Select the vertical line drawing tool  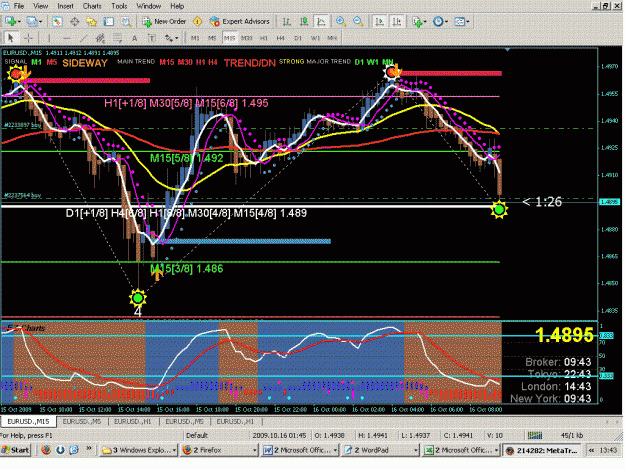point(49,38)
